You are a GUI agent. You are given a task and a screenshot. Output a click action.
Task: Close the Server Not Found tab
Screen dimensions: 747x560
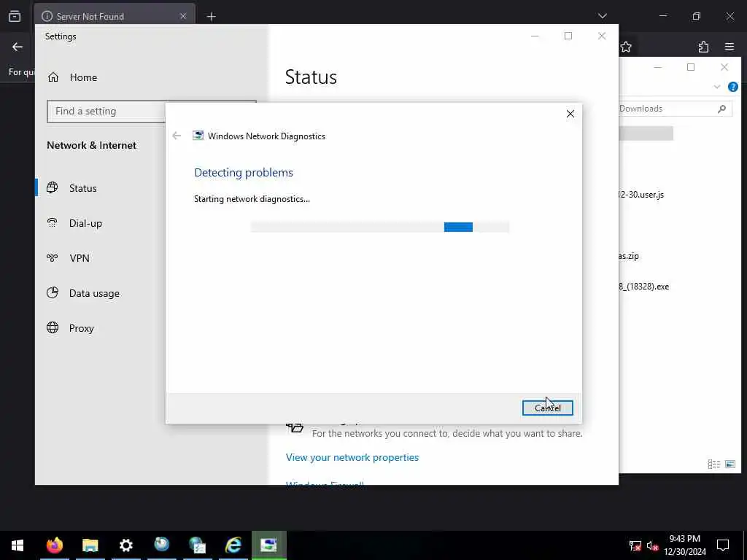[x=183, y=16]
